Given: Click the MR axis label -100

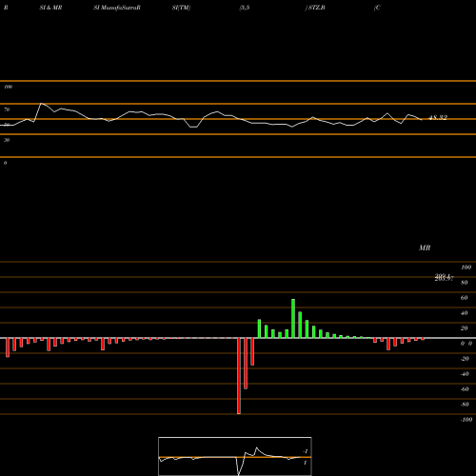Looking at the screenshot, I should tap(466, 420).
